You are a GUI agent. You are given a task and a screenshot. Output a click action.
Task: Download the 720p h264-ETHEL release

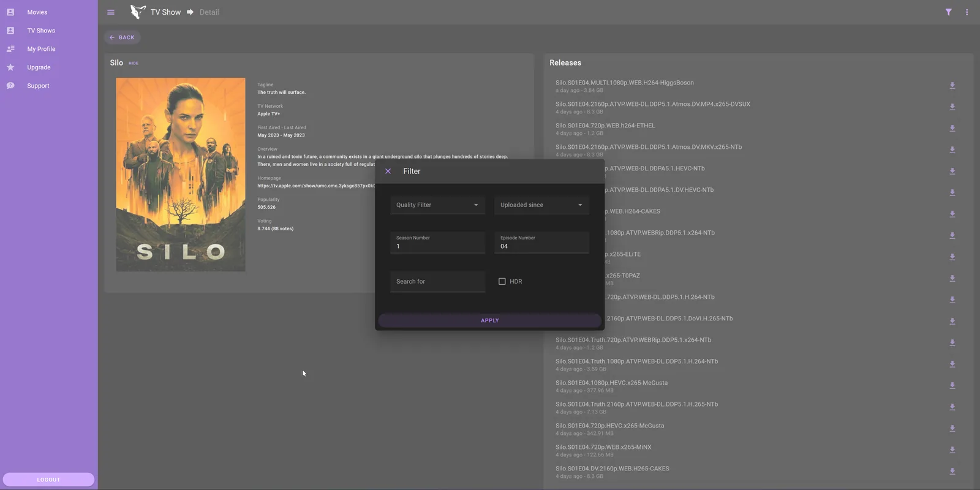click(x=952, y=129)
